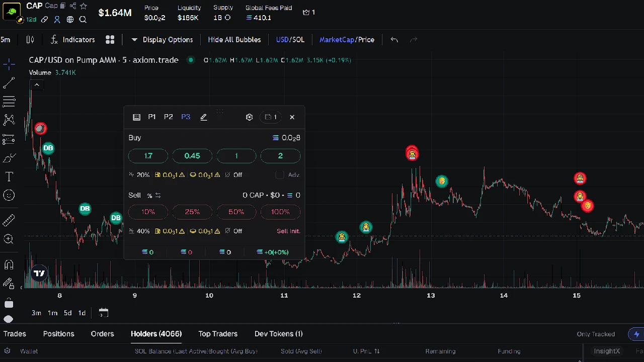Viewport: 644px width, 362px height.
Task: Open the Indicators panel
Action: point(78,40)
